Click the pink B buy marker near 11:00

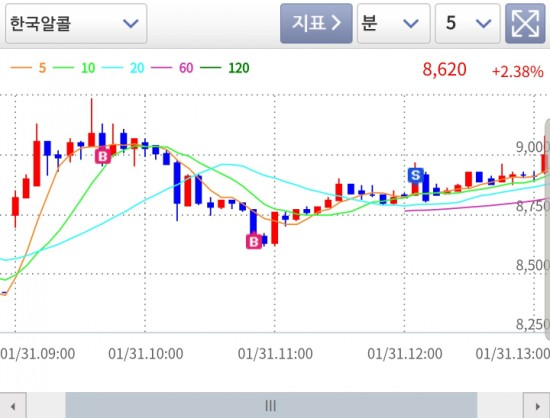254,242
